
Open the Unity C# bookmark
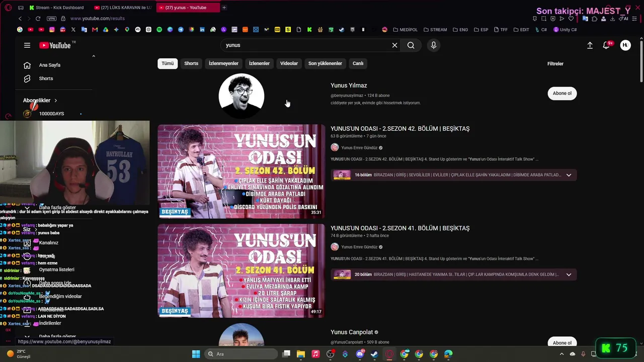[x=565, y=30]
